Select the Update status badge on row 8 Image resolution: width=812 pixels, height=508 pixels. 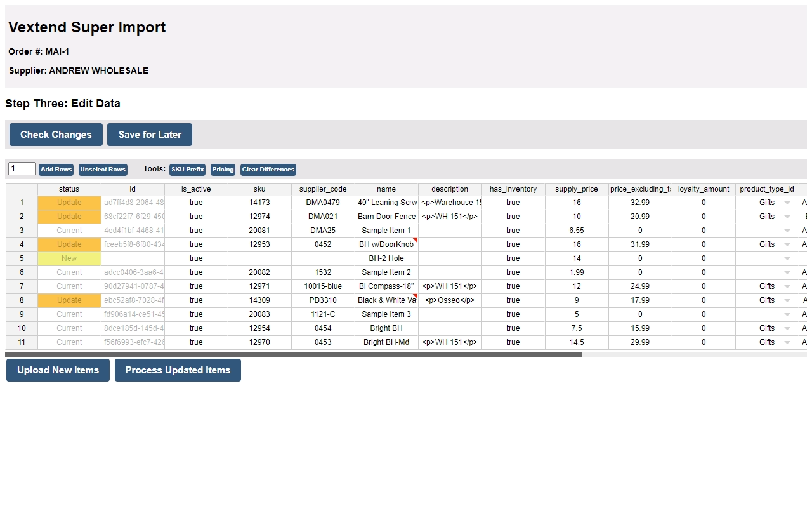click(69, 300)
